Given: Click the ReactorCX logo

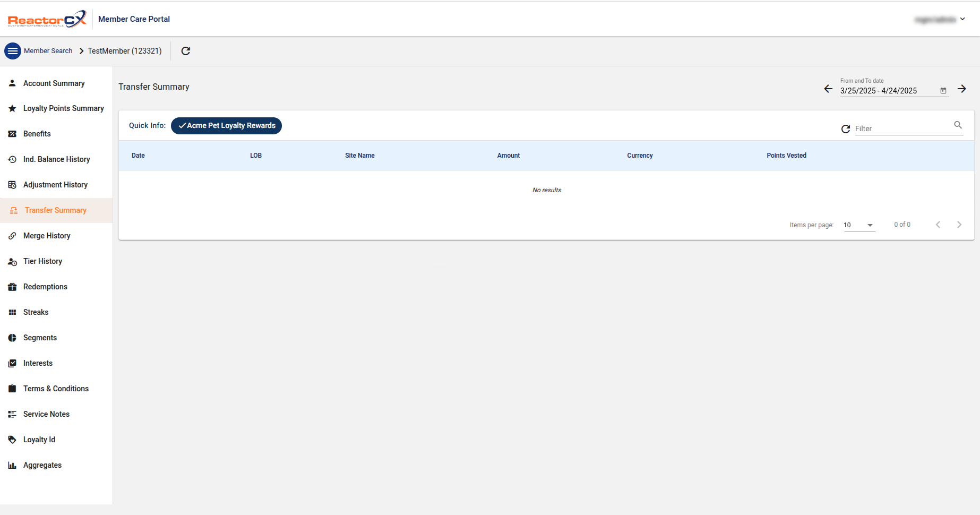Looking at the screenshot, I should point(47,19).
